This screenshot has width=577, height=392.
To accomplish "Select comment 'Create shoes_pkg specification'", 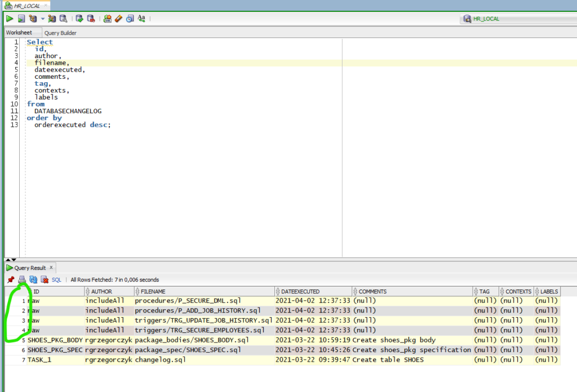I will coord(412,350).
